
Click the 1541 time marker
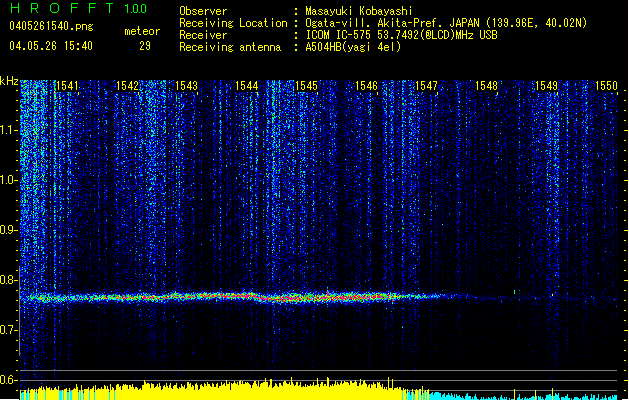[67, 86]
